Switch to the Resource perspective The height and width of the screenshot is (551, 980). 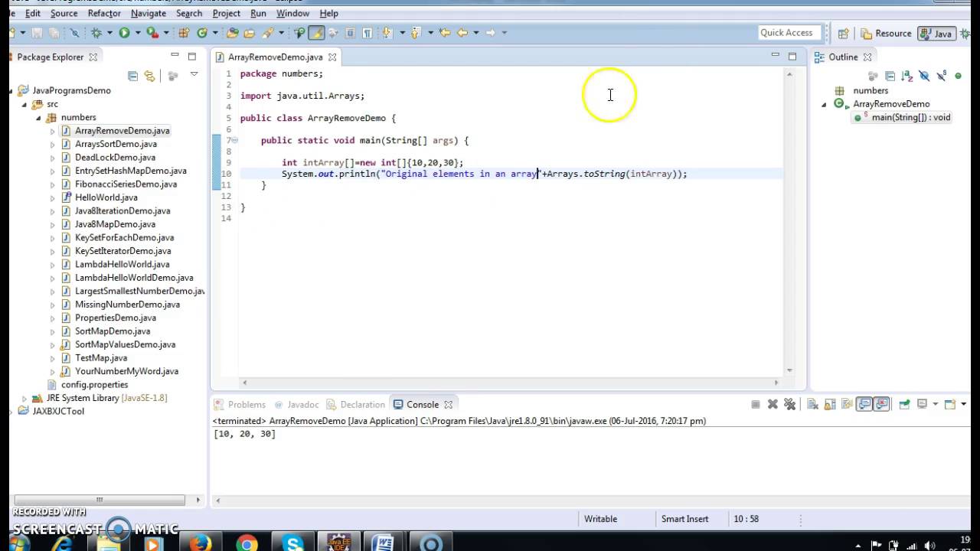[886, 33]
